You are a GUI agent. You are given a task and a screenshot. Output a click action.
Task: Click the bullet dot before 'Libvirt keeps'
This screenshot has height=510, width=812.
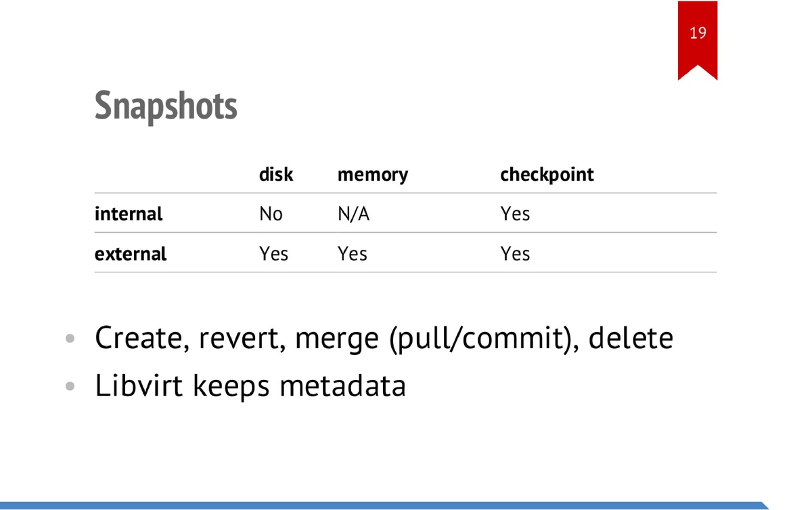pos(70,387)
